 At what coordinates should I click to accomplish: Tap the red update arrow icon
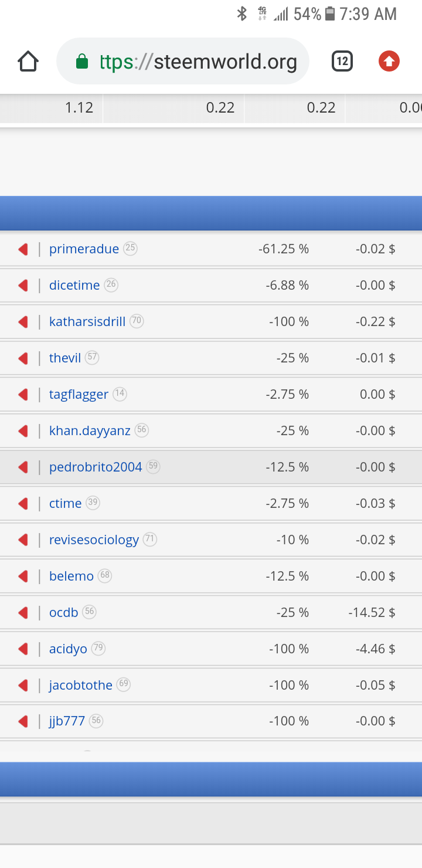point(389,61)
